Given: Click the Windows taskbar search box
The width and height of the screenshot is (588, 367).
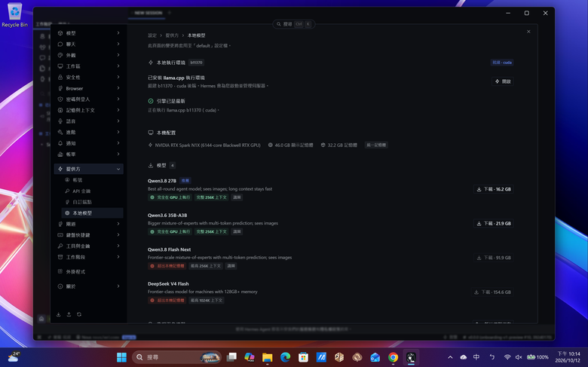Looking at the screenshot, I should click(x=176, y=357).
